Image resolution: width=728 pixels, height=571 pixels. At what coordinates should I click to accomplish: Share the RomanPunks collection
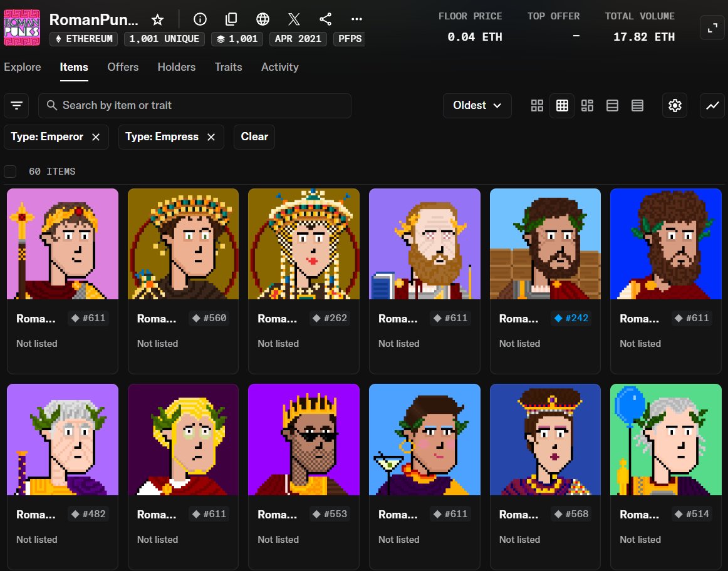pyautogui.click(x=325, y=19)
